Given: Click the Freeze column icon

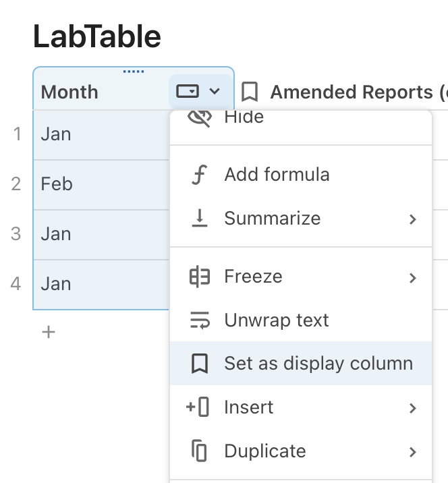Looking at the screenshot, I should click(x=199, y=277).
